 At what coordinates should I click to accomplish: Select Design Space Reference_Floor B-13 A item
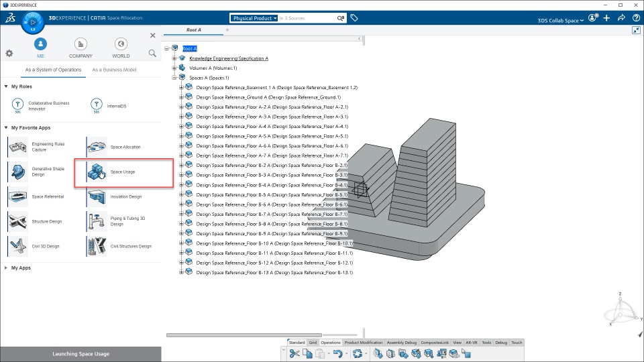tap(274, 273)
